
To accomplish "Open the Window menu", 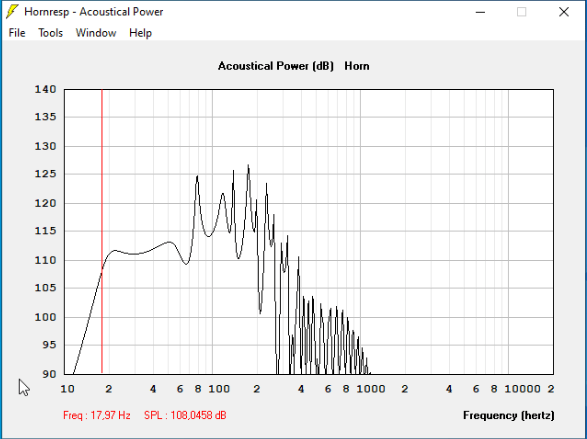I will [96, 33].
